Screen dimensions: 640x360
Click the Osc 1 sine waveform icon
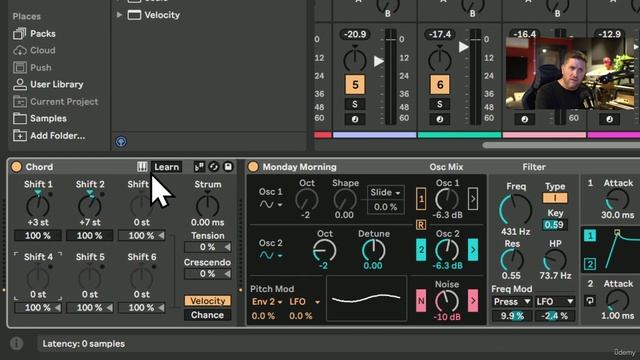[x=267, y=204]
